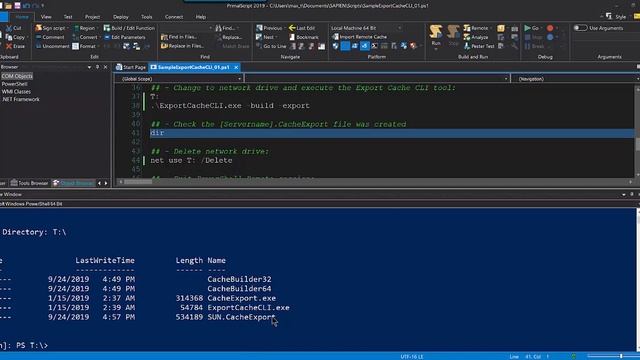Toggle a Bookmark

point(304,37)
